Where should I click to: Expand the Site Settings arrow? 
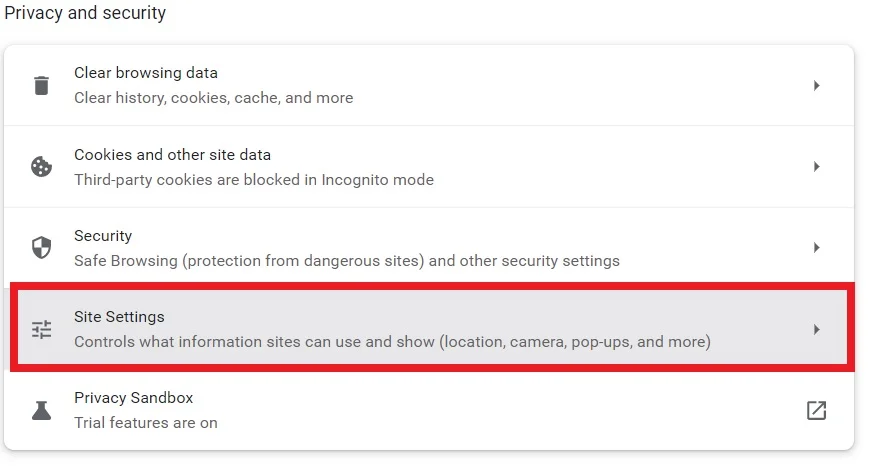click(816, 329)
